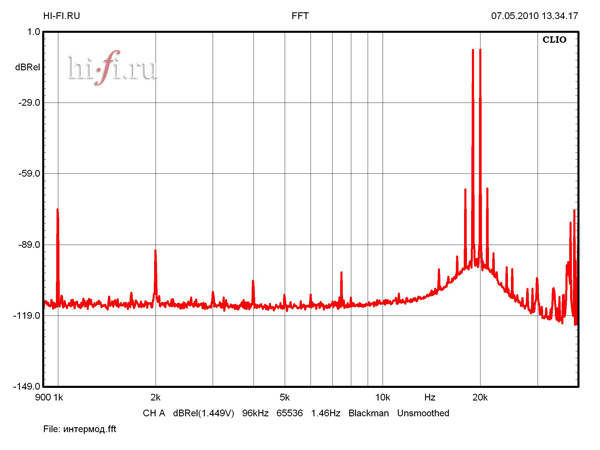Select the FFT title at the top
Image resolution: width=600 pixels, height=450 pixels.
pos(300,16)
